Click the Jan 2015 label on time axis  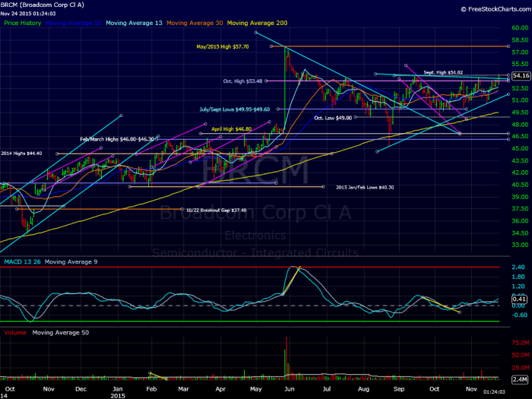tap(118, 392)
